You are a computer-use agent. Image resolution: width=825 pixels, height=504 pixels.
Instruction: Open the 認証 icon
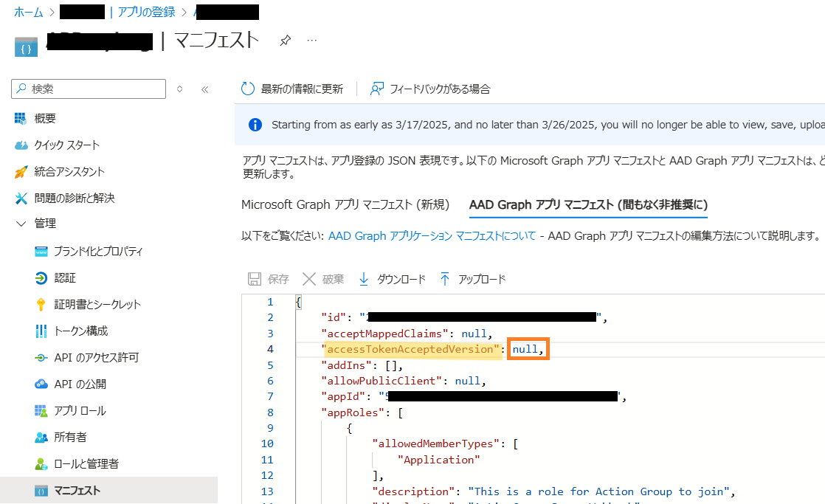pos(41,277)
